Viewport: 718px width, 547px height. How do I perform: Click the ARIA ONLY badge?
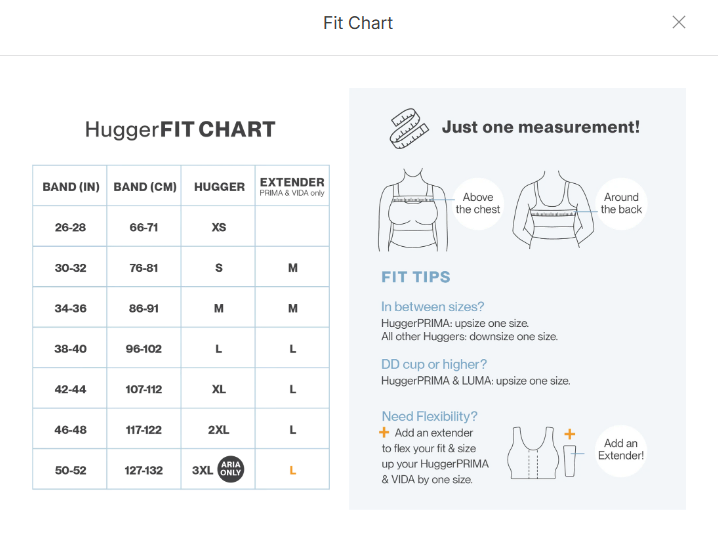pos(231,468)
